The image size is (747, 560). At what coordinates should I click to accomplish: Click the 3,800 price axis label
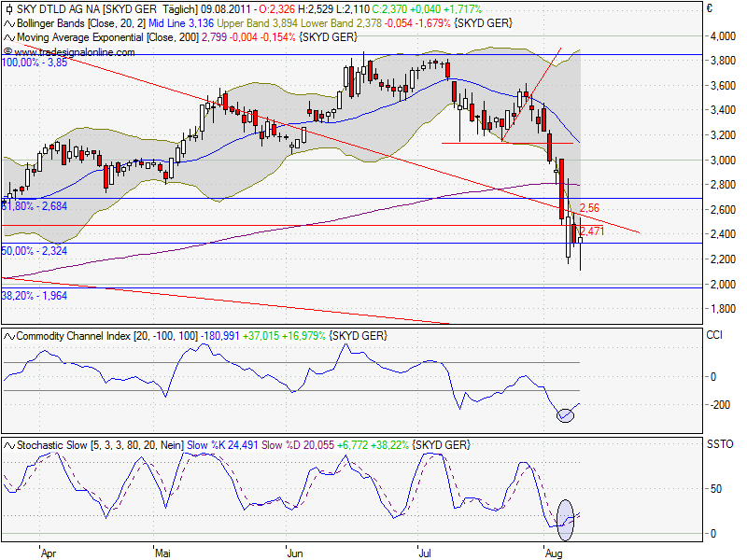tap(723, 61)
